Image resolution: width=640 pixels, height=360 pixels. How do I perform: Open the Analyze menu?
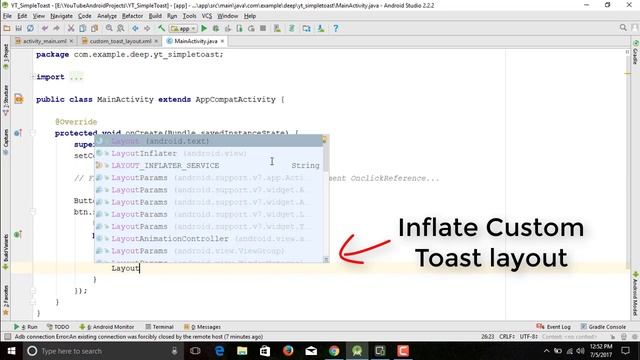click(107, 16)
